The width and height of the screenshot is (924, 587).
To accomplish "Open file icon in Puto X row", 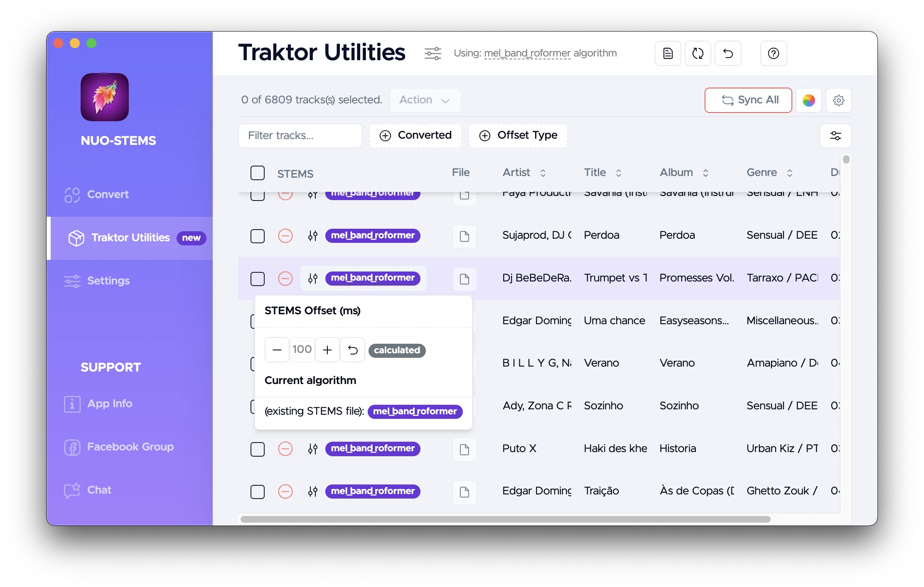I will 464,450.
